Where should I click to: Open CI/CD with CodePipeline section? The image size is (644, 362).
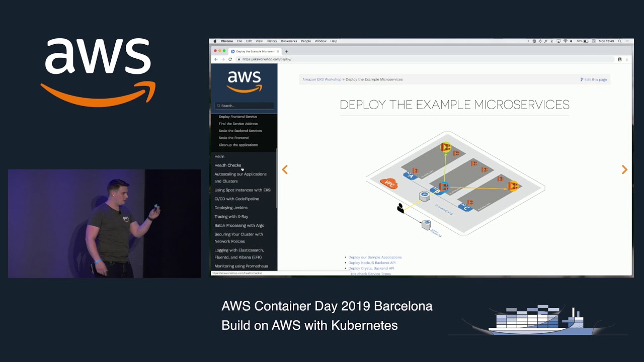(236, 199)
